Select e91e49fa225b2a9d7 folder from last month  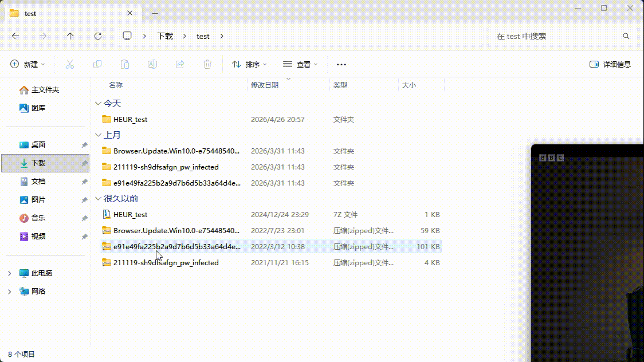pyautogui.click(x=270, y=183)
